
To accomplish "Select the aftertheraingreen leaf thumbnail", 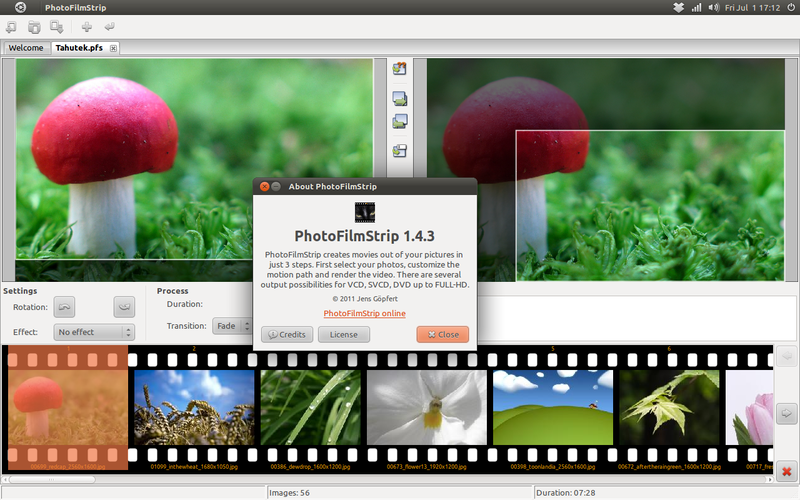I will pyautogui.click(x=669, y=408).
